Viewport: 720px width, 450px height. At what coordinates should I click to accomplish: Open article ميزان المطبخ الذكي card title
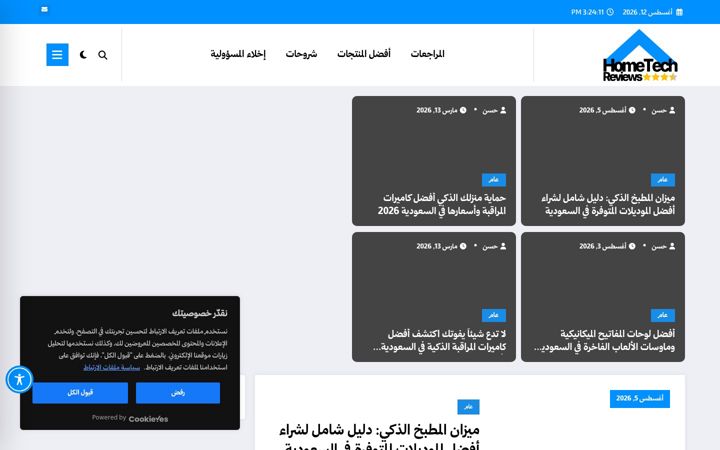click(608, 204)
